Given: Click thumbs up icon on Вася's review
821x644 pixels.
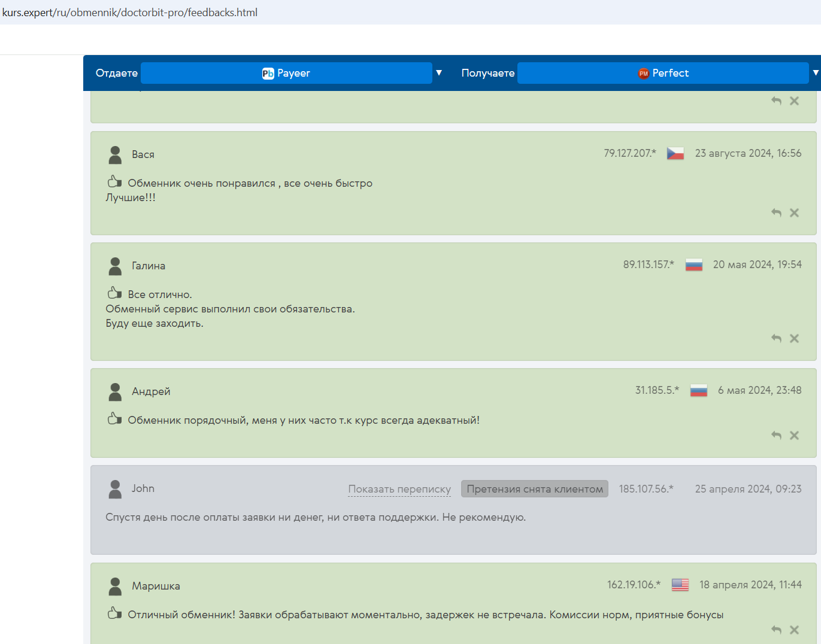Looking at the screenshot, I should 114,181.
